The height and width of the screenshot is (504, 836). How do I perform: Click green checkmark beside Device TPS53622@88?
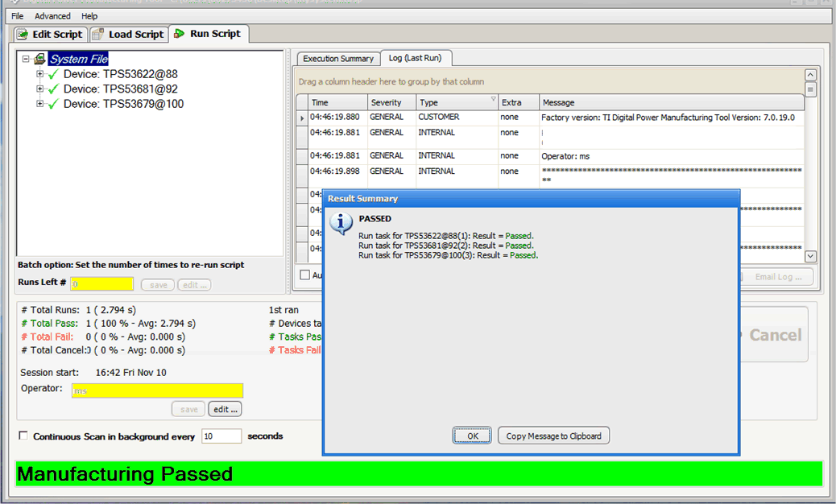54,75
